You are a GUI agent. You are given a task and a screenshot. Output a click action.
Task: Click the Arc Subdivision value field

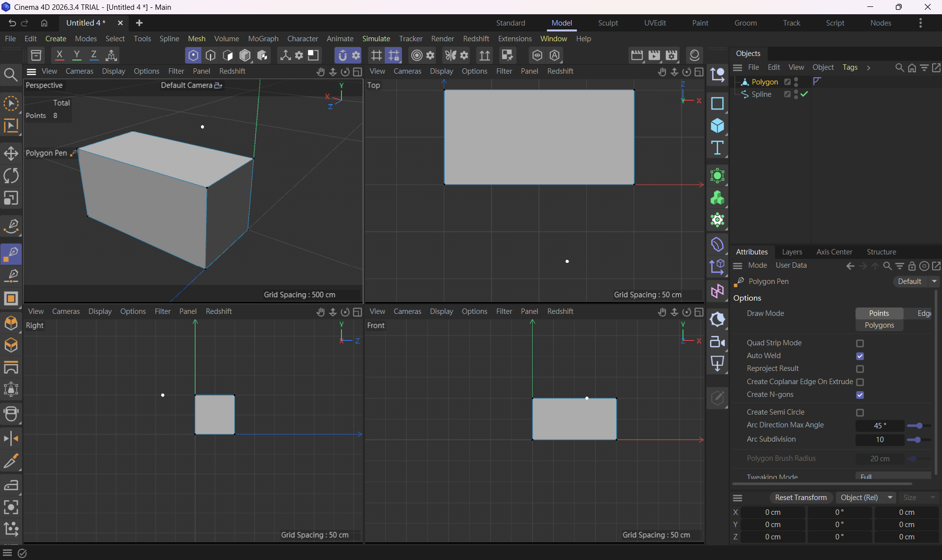tap(880, 440)
